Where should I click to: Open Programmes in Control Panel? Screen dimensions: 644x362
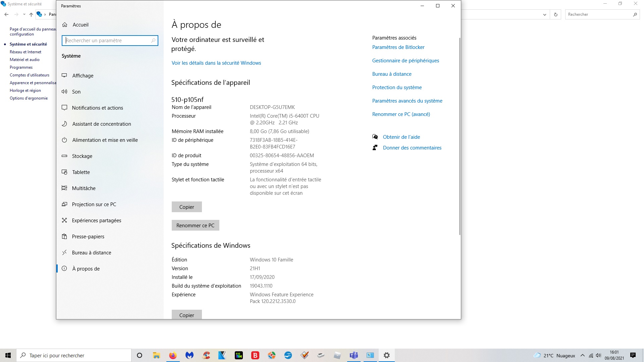tap(21, 67)
